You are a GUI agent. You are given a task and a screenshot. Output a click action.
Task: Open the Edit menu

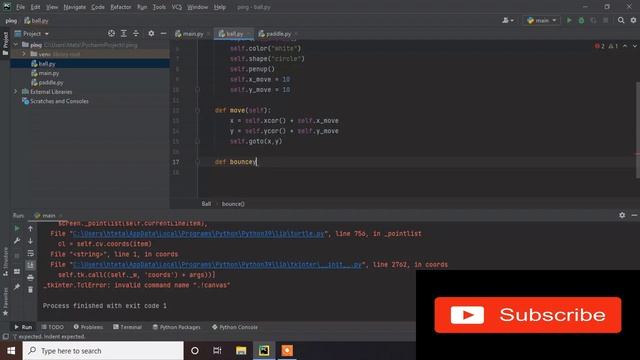(x=36, y=7)
